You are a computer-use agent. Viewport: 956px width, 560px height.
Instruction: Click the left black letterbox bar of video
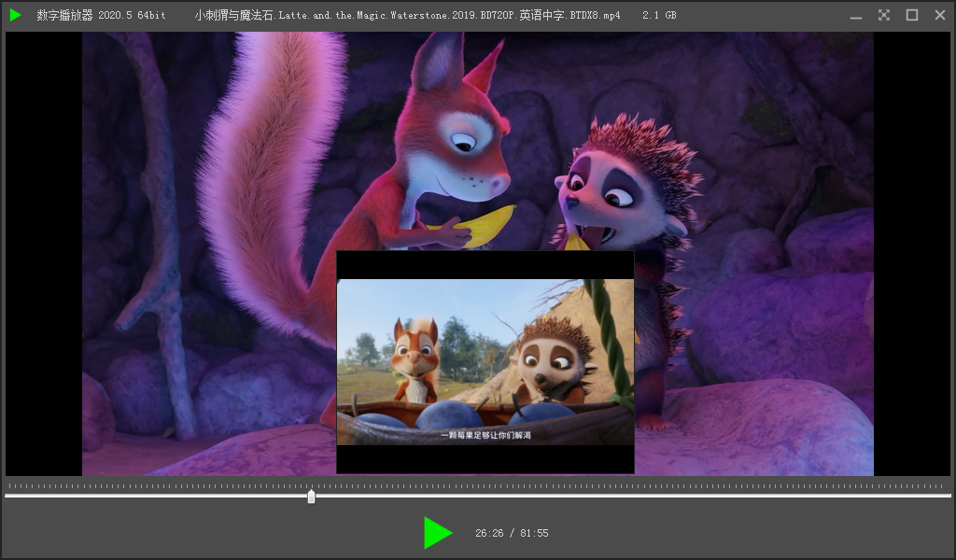44,254
